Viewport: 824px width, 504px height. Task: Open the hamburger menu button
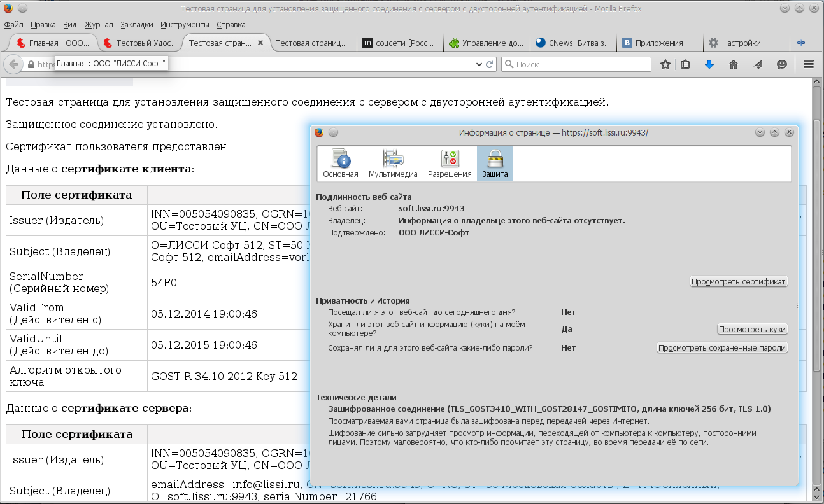(x=809, y=64)
